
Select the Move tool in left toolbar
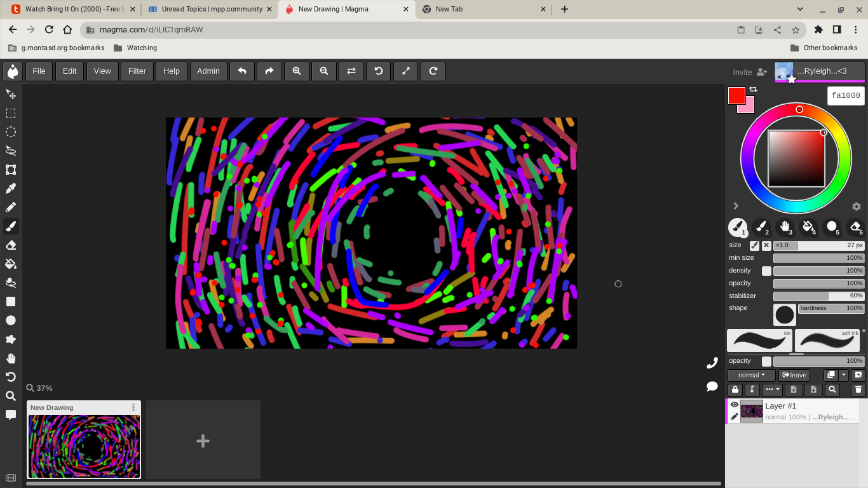click(11, 94)
